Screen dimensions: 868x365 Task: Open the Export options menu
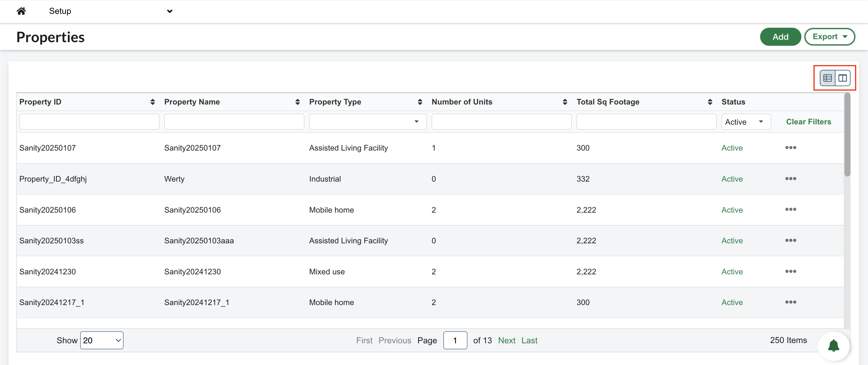[x=829, y=37]
